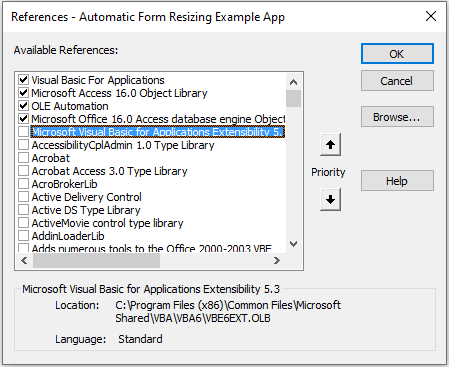Confirm references with the OK button
The width and height of the screenshot is (449, 367).
pos(397,54)
